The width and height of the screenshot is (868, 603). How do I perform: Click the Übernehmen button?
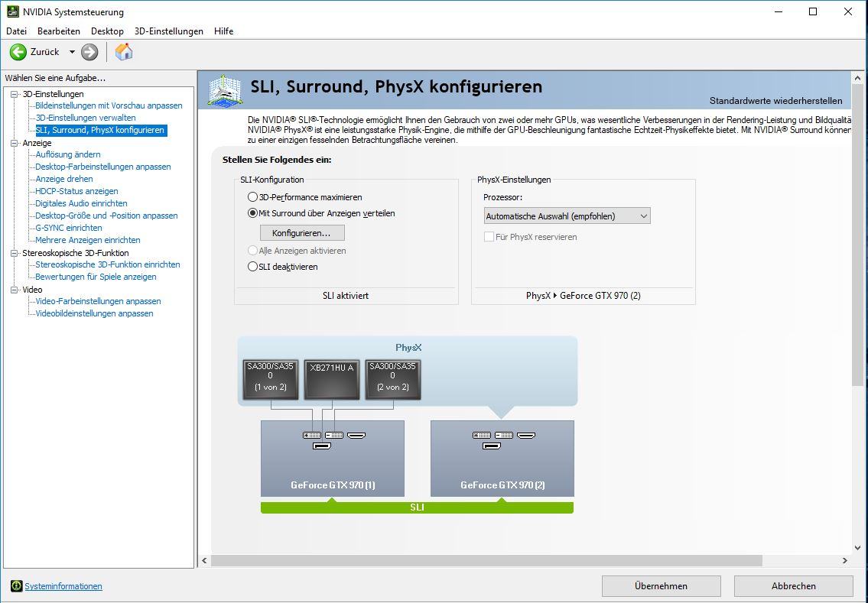click(x=661, y=586)
